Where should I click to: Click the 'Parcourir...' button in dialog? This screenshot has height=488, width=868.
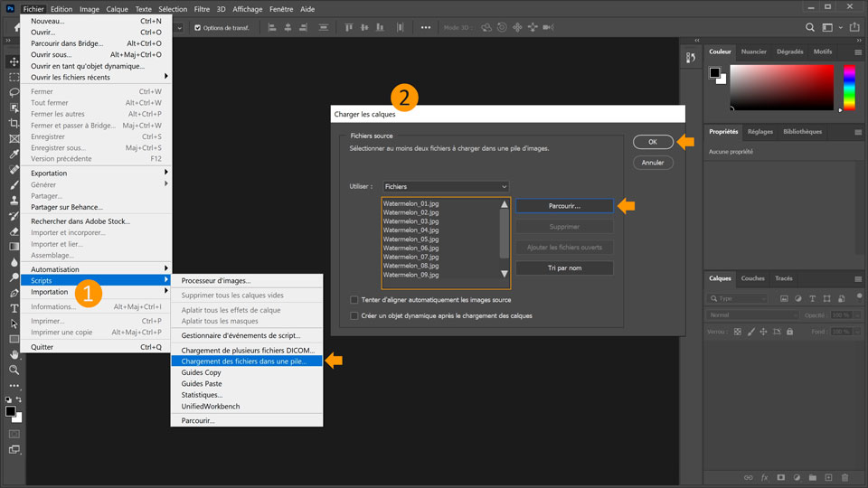[x=563, y=206]
